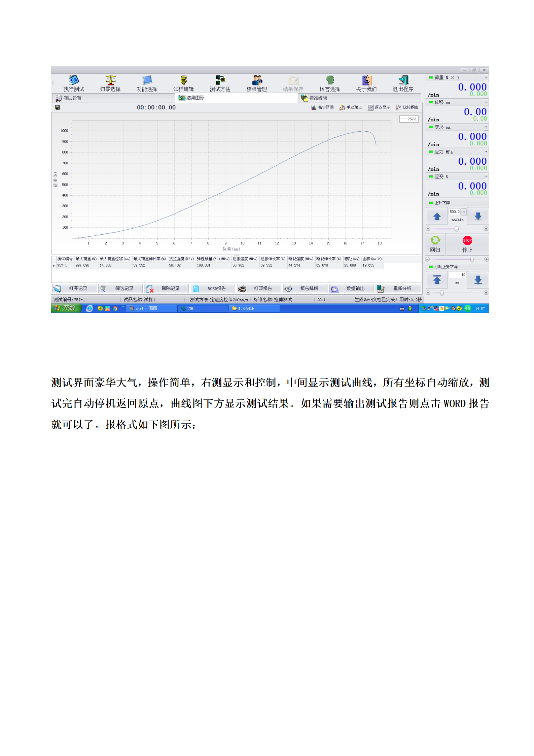Lower crosshead with blue down arrow in 上升下降
The image size is (534, 756).
pos(478,216)
